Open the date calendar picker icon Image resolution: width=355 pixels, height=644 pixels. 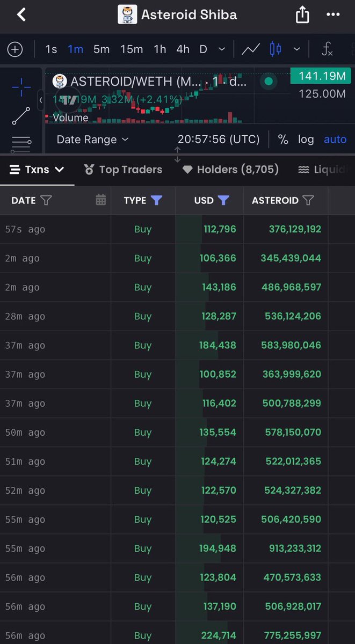click(100, 200)
